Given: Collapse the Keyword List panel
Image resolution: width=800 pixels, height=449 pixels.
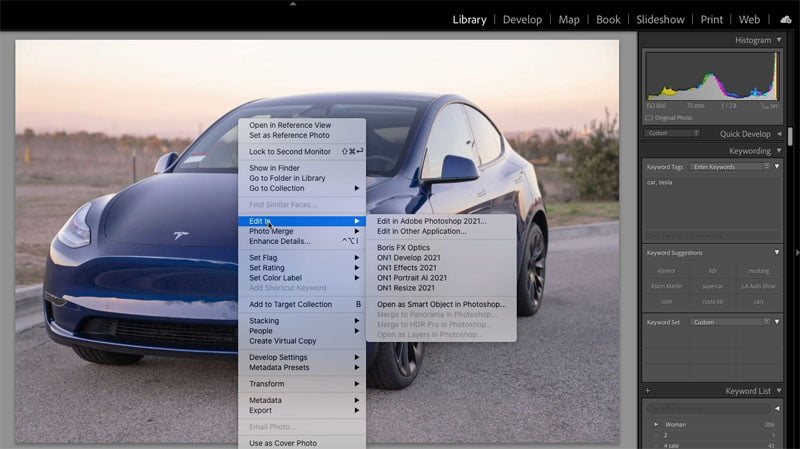Looking at the screenshot, I should coord(779,391).
